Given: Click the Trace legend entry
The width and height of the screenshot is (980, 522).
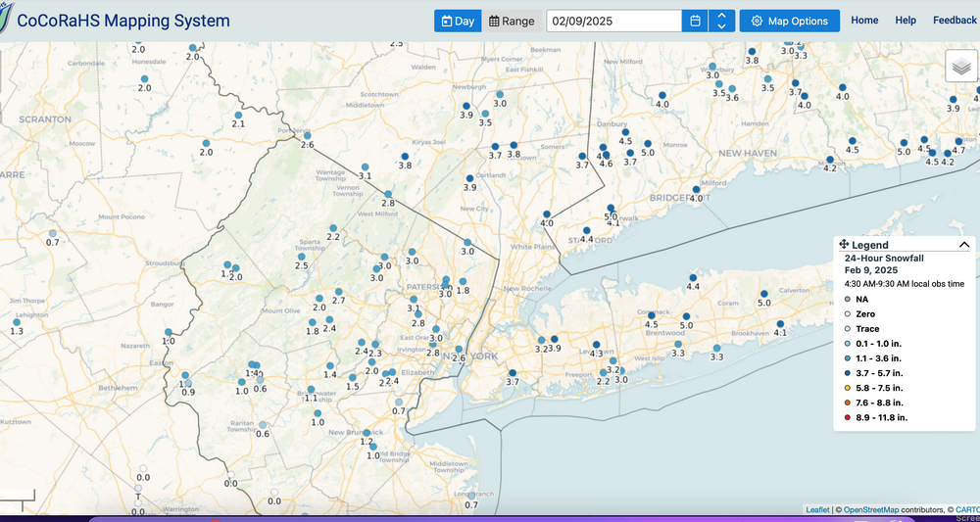Looking at the screenshot, I should coord(862,329).
